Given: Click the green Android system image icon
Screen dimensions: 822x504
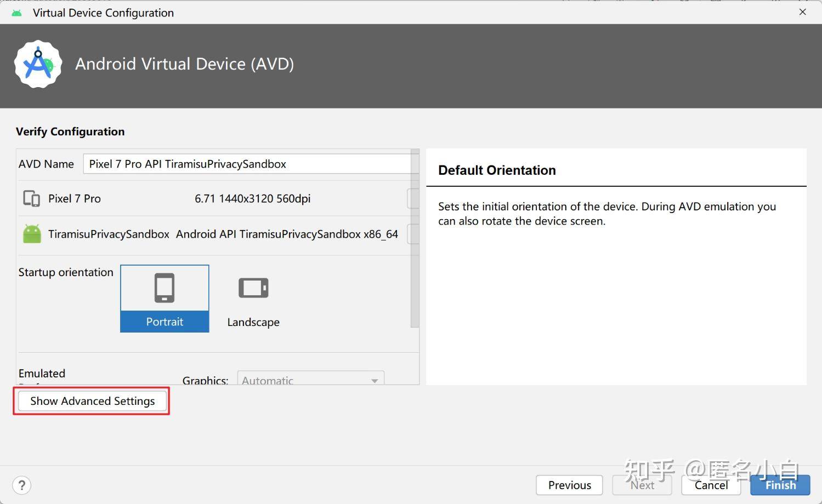Looking at the screenshot, I should (x=32, y=234).
